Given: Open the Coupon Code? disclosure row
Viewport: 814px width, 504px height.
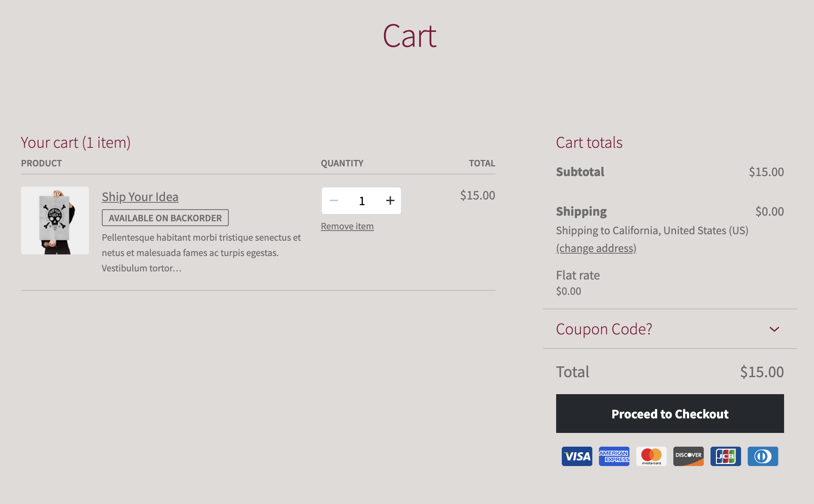Looking at the screenshot, I should (604, 329).
